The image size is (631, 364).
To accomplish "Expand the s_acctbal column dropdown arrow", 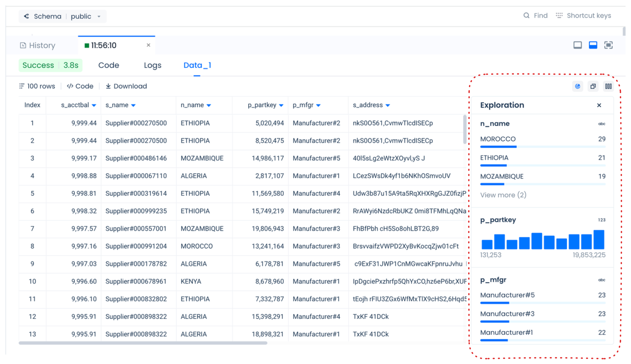I will (94, 105).
